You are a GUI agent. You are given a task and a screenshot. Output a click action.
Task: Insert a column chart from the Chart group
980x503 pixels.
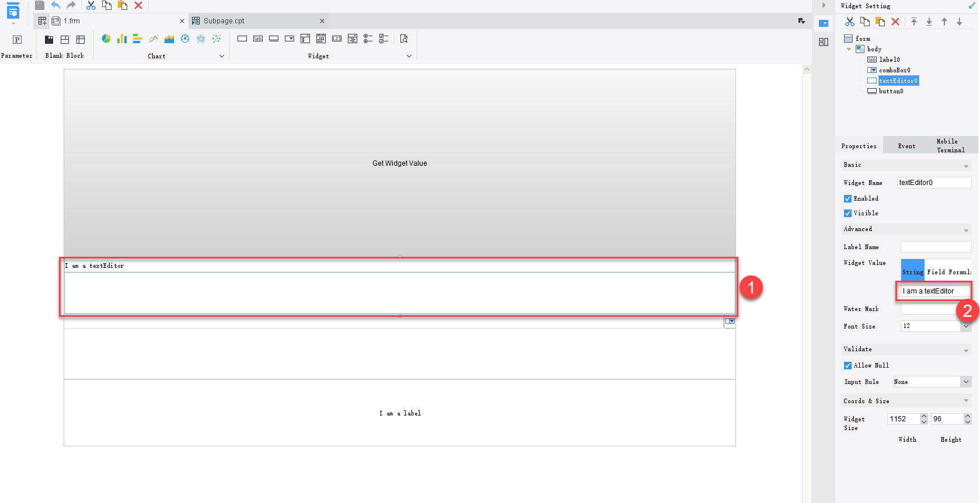122,39
